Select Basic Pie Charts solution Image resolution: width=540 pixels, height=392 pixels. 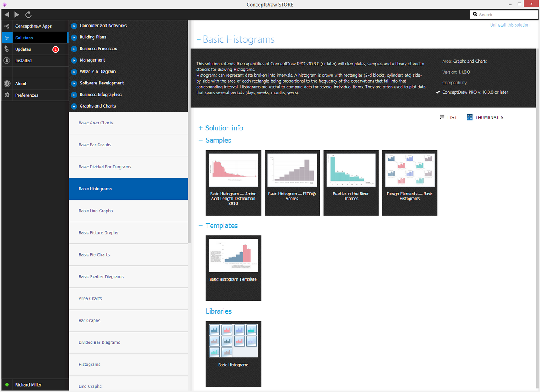click(x=128, y=255)
